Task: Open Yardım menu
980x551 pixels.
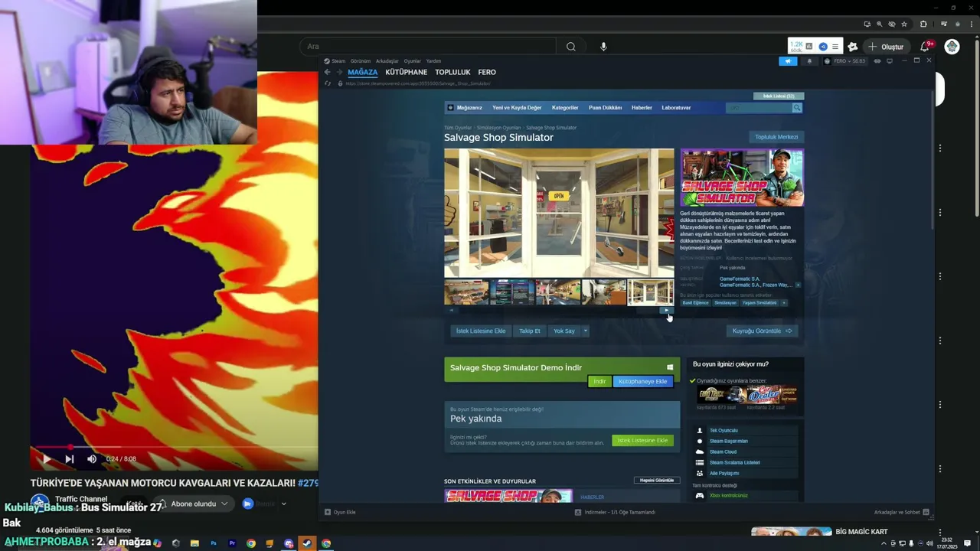Action: click(x=433, y=61)
